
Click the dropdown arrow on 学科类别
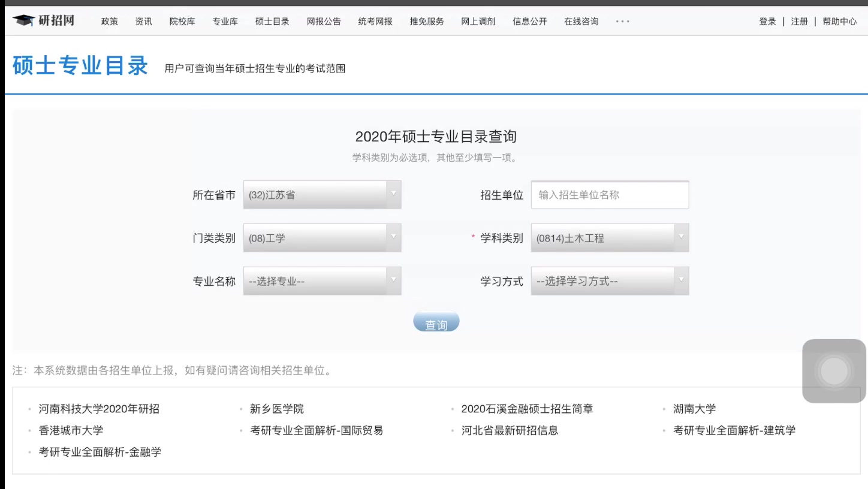[x=680, y=237]
